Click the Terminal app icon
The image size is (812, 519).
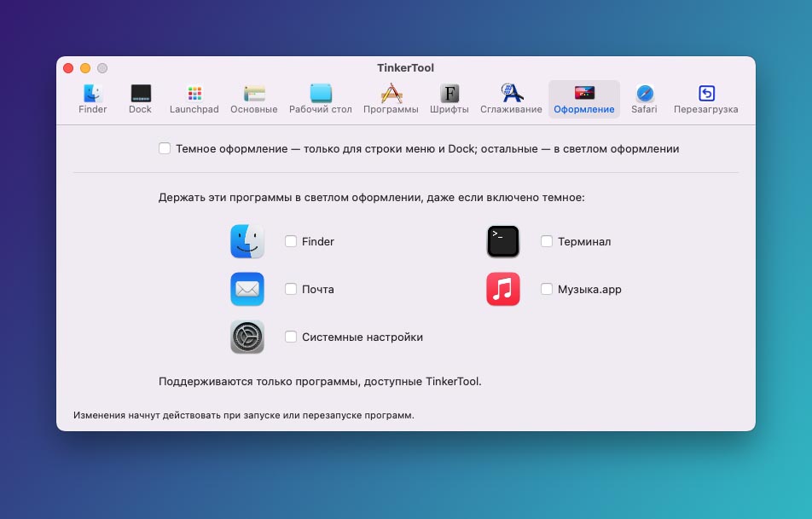pyautogui.click(x=503, y=241)
